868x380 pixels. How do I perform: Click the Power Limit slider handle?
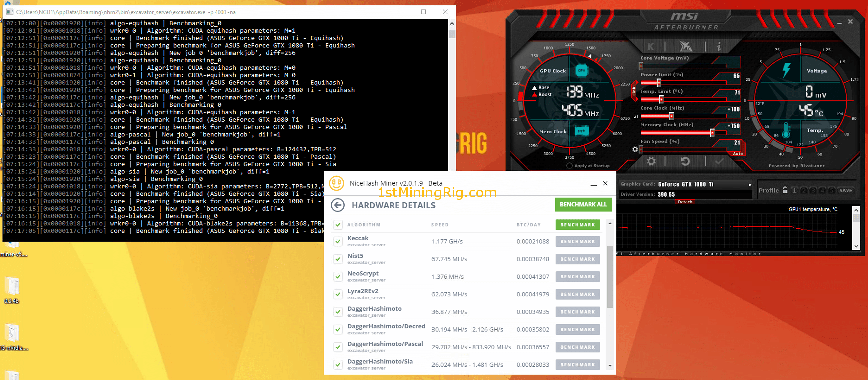tap(659, 83)
